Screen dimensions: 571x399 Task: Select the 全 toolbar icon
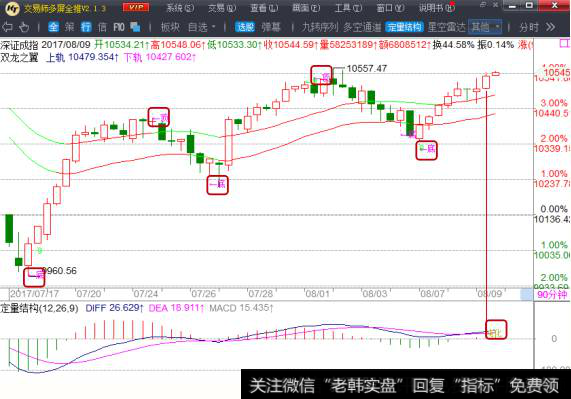click(54, 27)
